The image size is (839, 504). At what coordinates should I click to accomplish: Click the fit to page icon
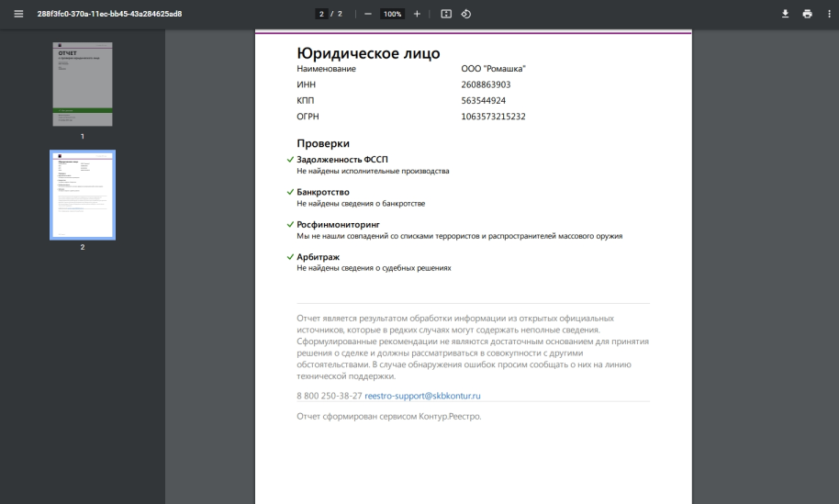tap(446, 14)
